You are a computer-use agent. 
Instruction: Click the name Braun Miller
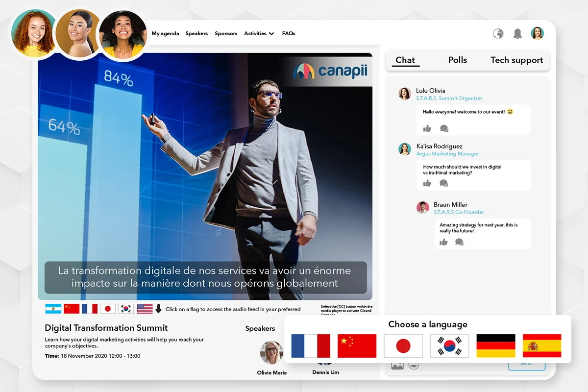pos(451,204)
